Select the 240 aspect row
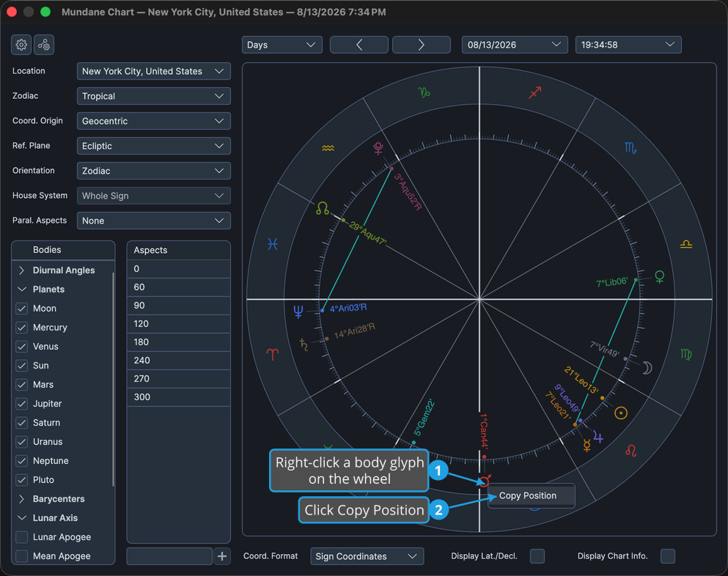This screenshot has height=576, width=728. [179, 360]
